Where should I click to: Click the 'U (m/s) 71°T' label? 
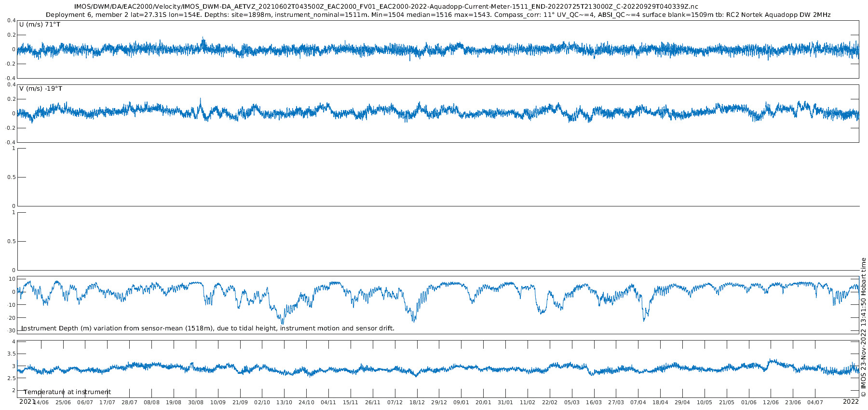tap(40, 24)
